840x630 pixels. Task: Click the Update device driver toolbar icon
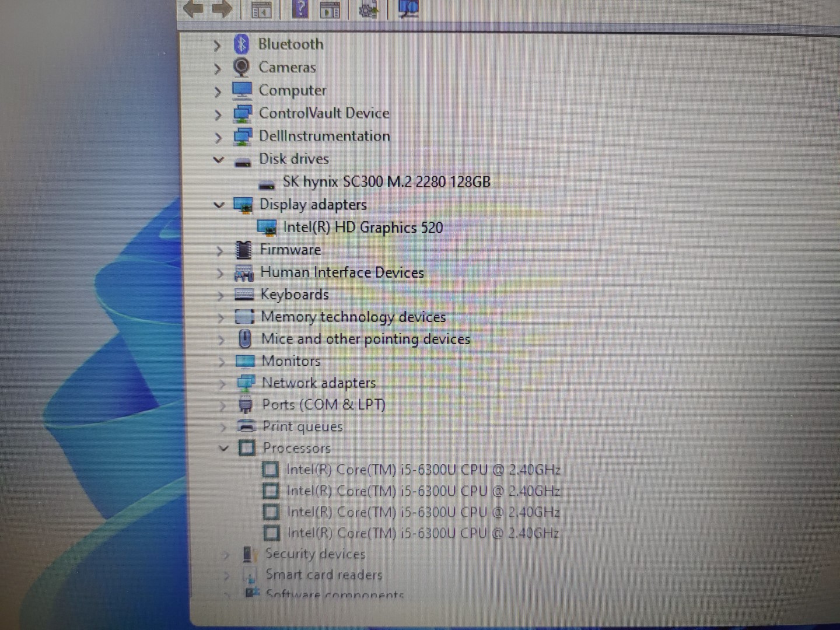[368, 9]
